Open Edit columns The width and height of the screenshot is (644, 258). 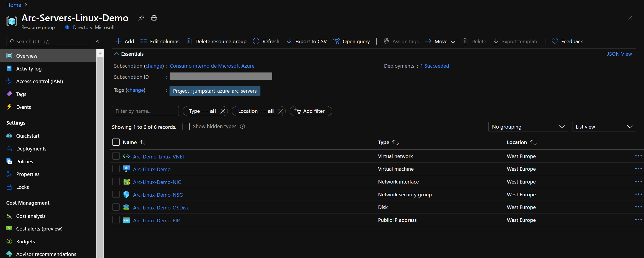pos(160,41)
